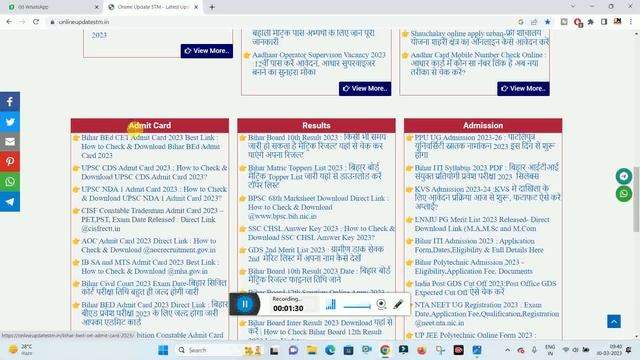Open floating WhatsApp group button

point(624,193)
